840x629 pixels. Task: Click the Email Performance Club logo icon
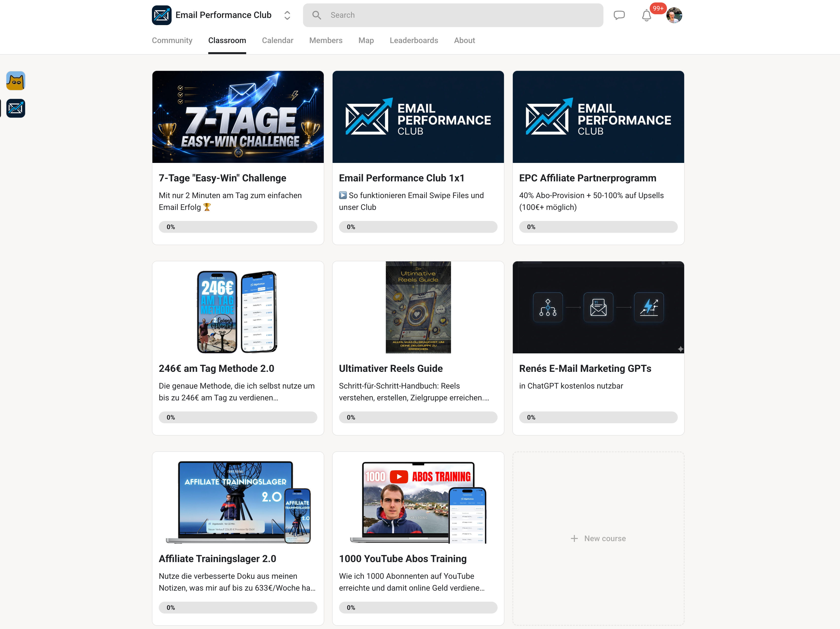tap(162, 15)
